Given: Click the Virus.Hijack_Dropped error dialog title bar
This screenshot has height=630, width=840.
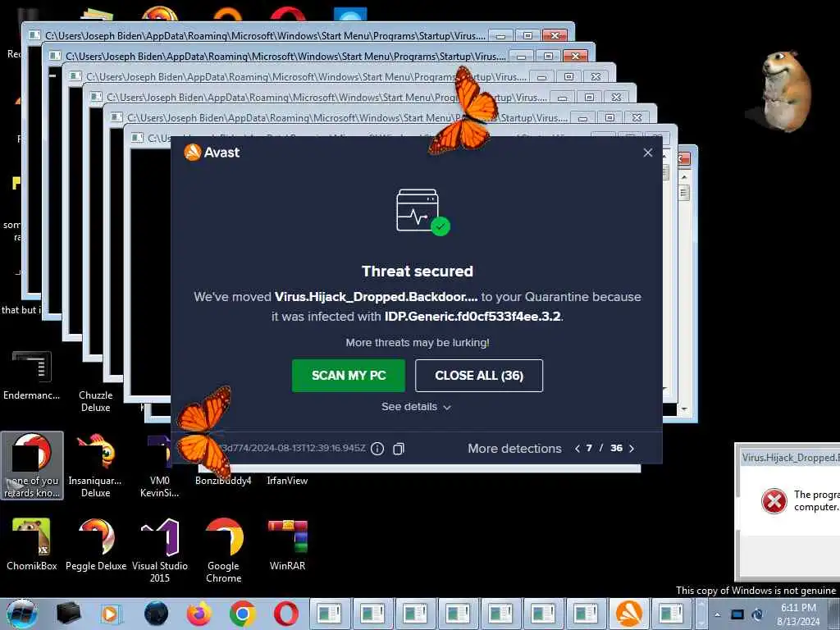Looking at the screenshot, I should pos(790,458).
